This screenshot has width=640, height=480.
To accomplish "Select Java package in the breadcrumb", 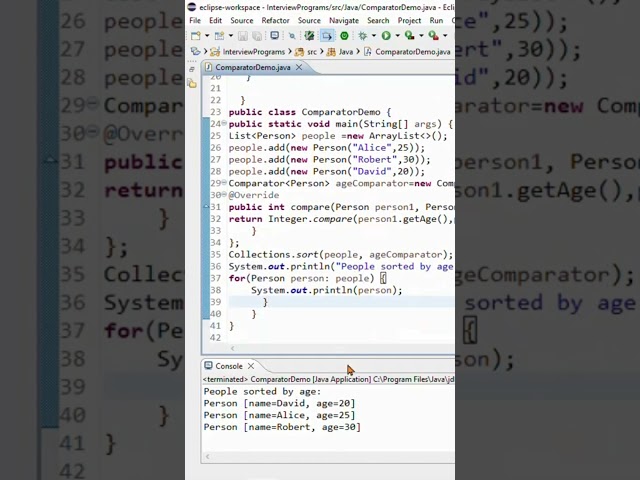I will point(346,52).
